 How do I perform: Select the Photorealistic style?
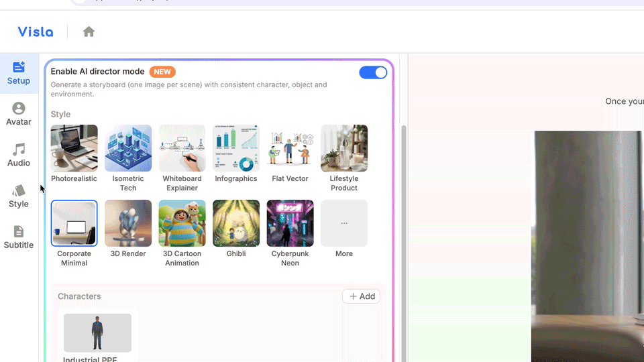coord(74,148)
